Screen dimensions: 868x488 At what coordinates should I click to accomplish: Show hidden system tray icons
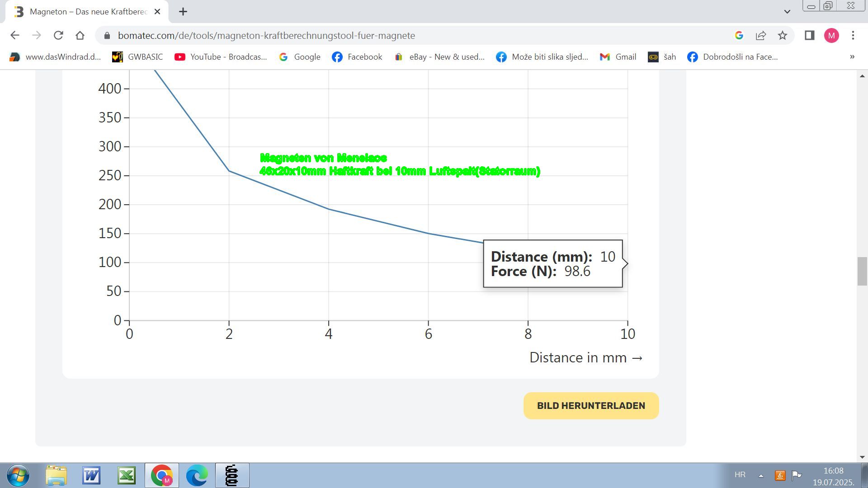click(x=761, y=475)
